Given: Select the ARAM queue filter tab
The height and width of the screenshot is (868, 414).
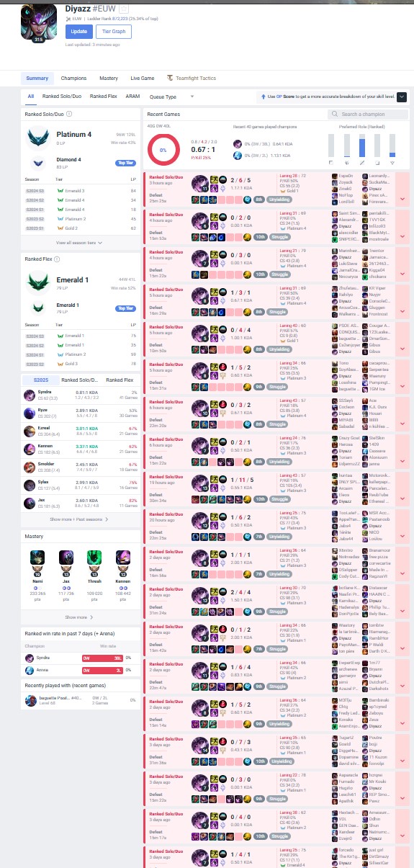Looking at the screenshot, I should tap(132, 96).
